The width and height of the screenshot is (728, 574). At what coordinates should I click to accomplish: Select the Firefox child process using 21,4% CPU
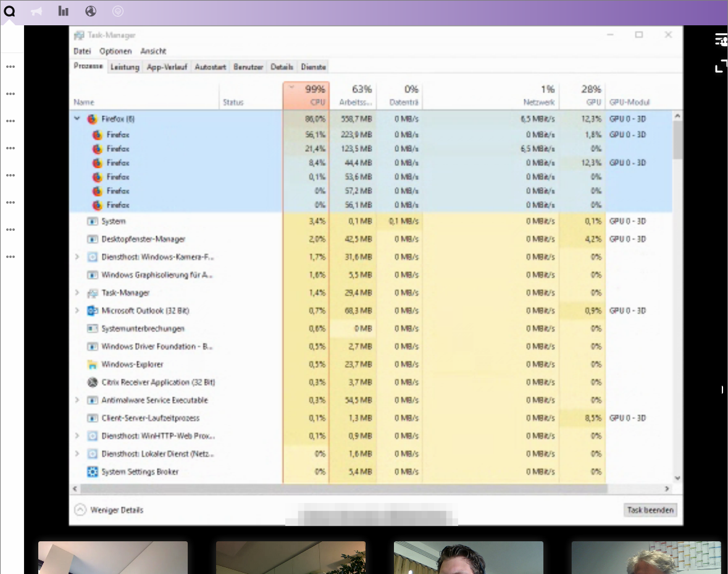[370, 149]
